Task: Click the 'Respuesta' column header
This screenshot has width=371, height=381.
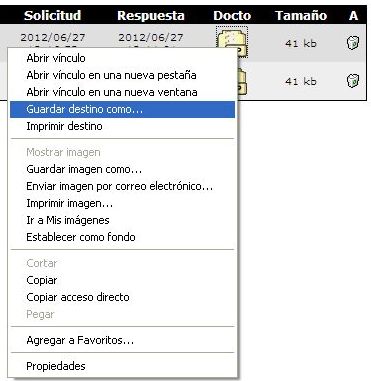Action: 151,15
